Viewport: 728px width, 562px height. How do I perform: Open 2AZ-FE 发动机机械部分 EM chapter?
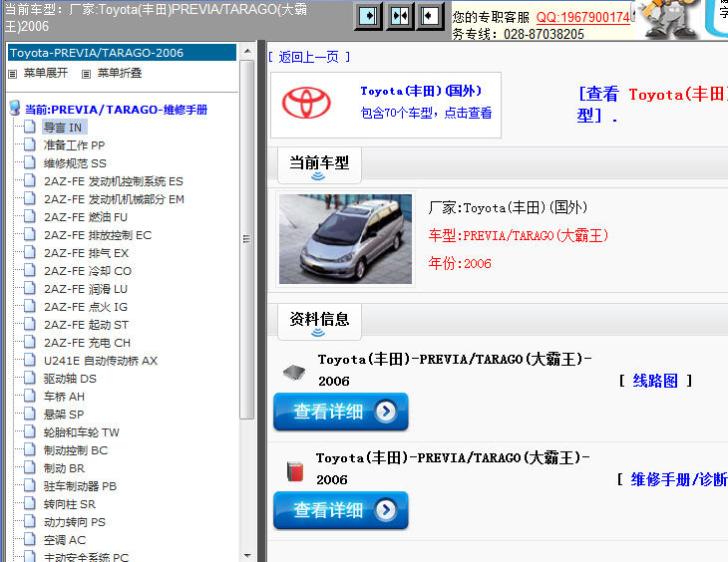tap(114, 199)
